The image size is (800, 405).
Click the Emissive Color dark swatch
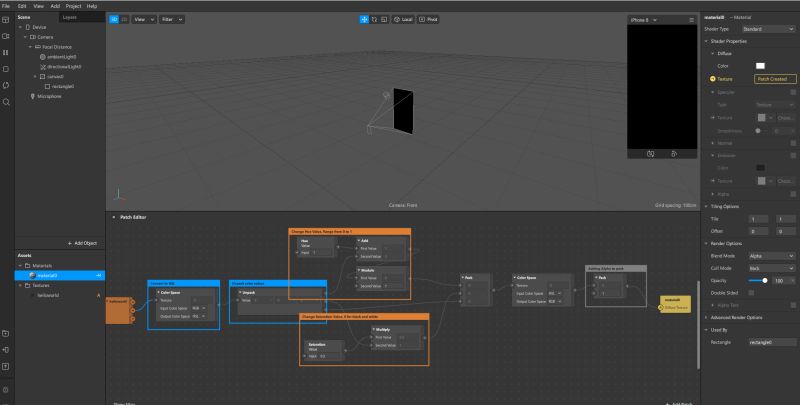(x=760, y=168)
